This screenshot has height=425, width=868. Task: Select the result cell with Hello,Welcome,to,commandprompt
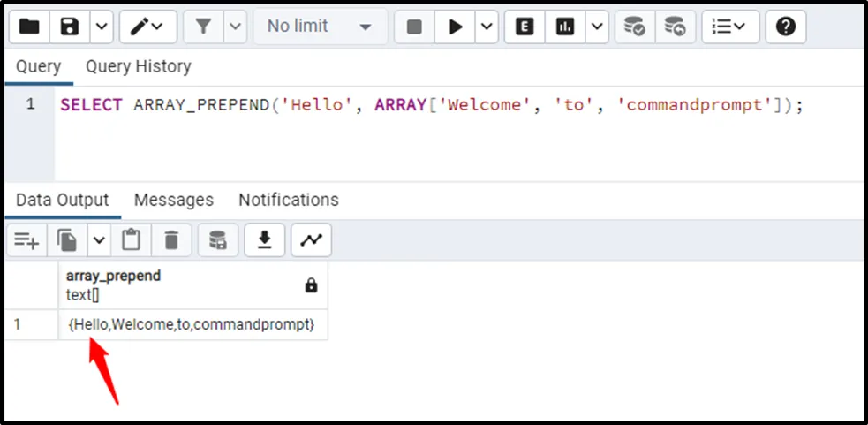click(x=192, y=324)
